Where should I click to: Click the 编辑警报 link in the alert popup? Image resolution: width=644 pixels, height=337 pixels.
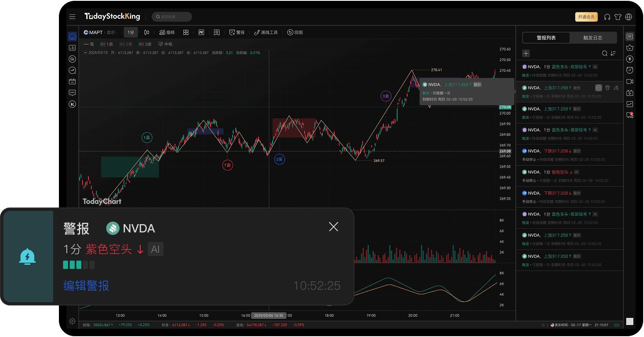coord(86,286)
